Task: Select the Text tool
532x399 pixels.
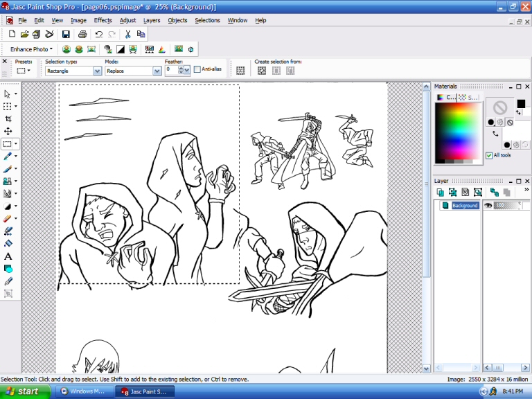Action: click(8, 256)
